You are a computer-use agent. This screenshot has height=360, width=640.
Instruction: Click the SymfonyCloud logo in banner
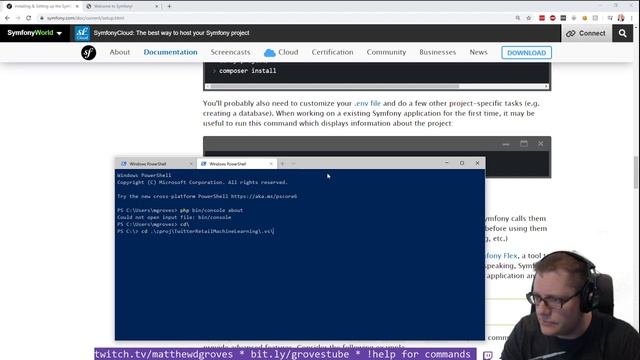coord(82,33)
